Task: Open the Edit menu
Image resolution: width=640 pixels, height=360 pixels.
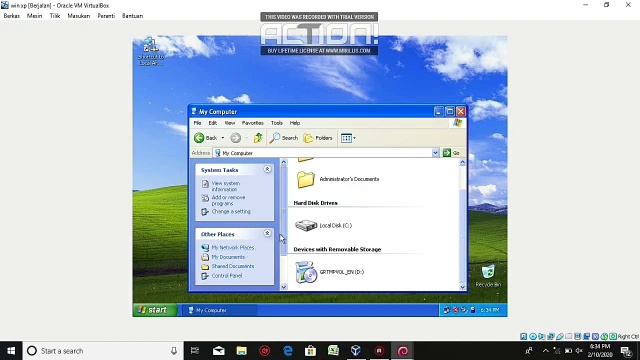Action: pos(213,123)
